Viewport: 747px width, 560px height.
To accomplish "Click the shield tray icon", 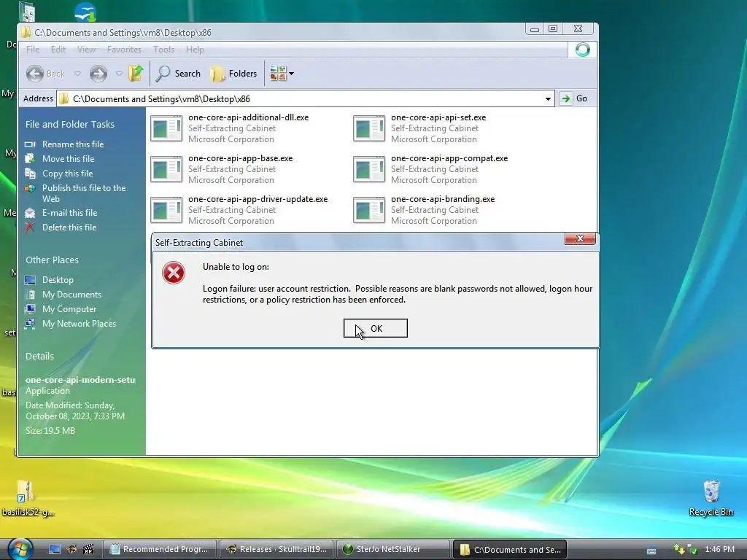I will pos(692,550).
